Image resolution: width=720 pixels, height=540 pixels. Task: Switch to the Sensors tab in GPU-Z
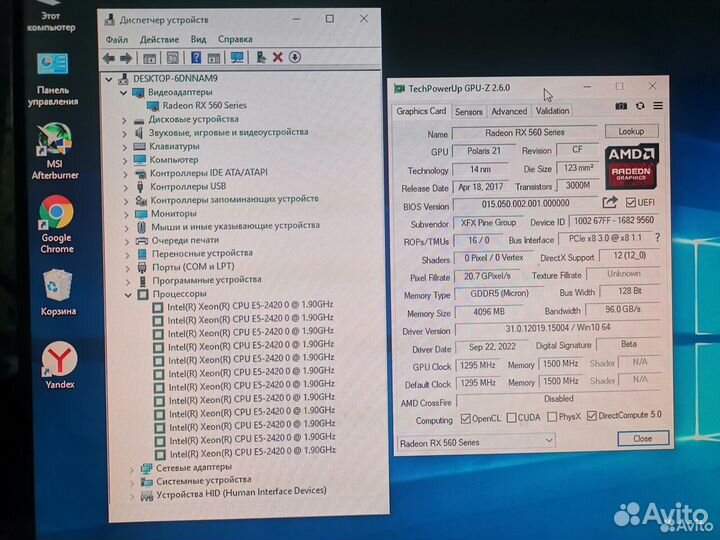point(468,112)
